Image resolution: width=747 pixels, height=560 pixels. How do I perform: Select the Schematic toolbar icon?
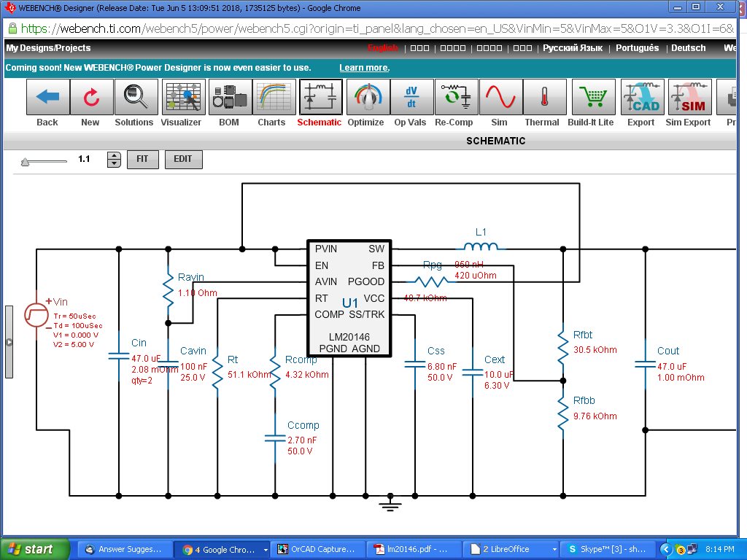click(321, 97)
